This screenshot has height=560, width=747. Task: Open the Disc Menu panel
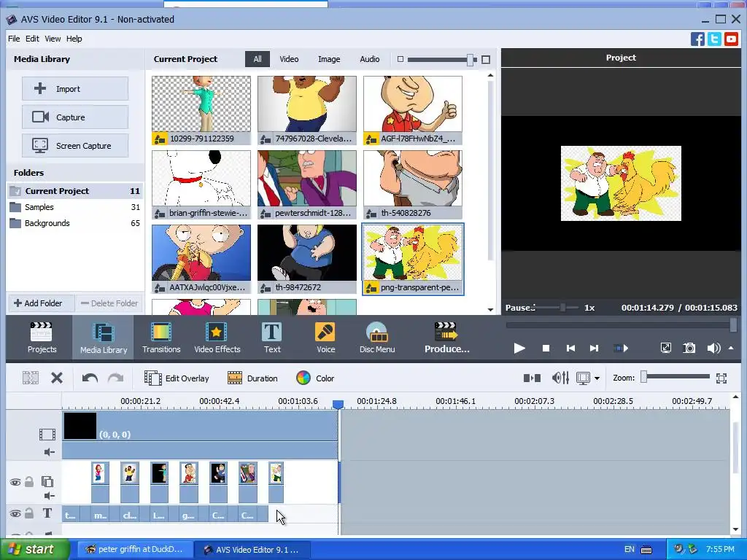[x=377, y=338]
